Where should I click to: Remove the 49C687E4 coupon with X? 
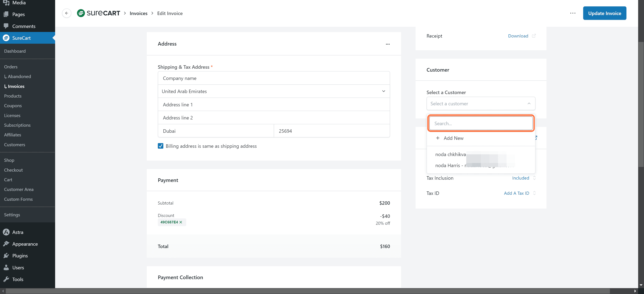pyautogui.click(x=181, y=222)
